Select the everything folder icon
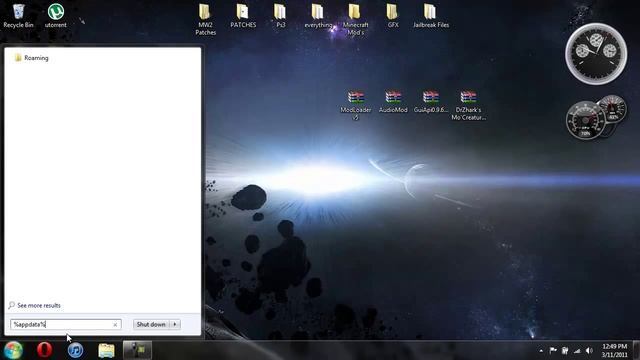640x360 pixels. pyautogui.click(x=318, y=16)
